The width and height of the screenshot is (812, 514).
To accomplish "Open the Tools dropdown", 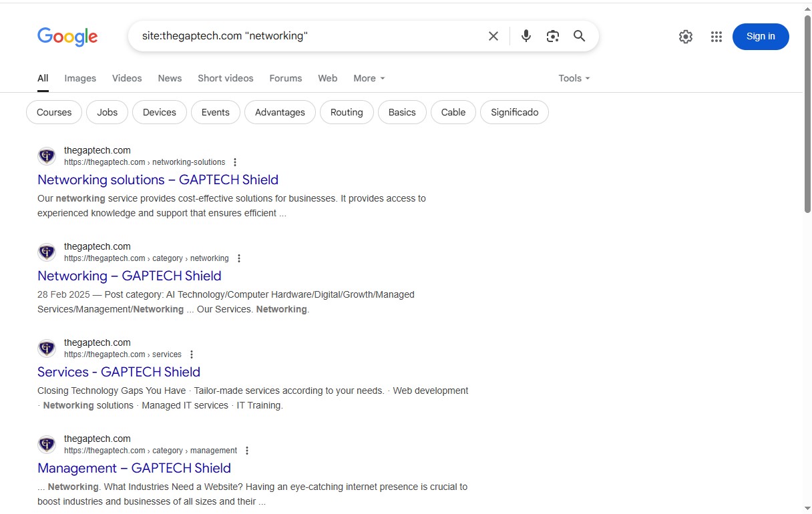I will tap(574, 78).
